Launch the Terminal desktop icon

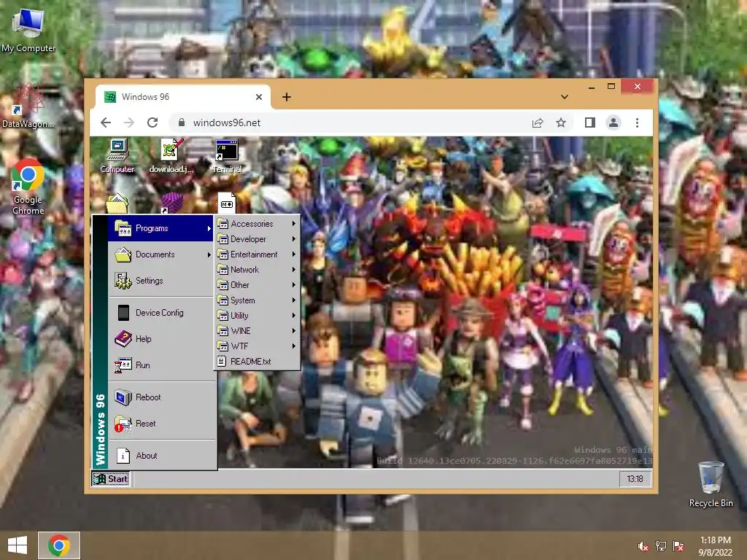[227, 156]
